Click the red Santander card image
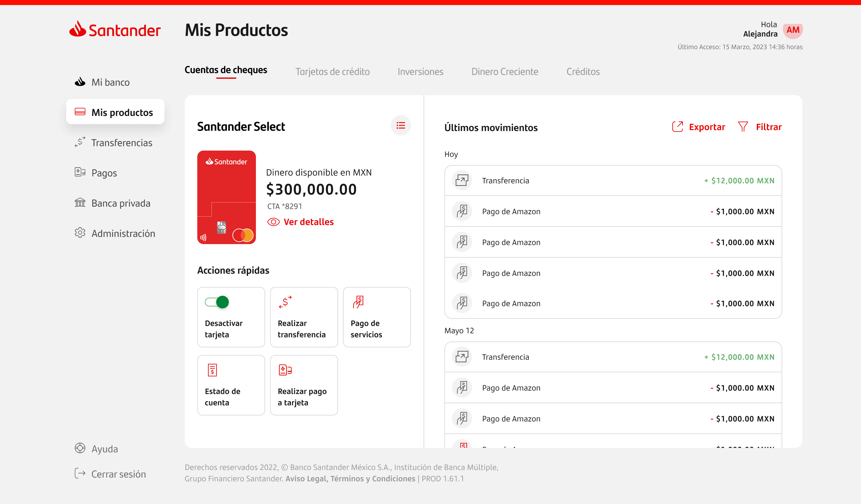Image resolution: width=861 pixels, height=504 pixels. click(226, 198)
